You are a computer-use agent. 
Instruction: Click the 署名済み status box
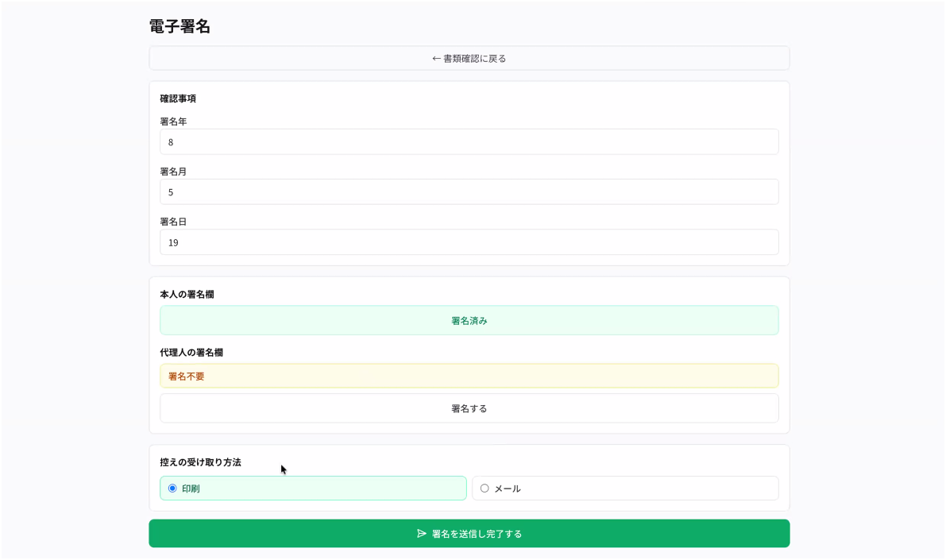pos(469,320)
